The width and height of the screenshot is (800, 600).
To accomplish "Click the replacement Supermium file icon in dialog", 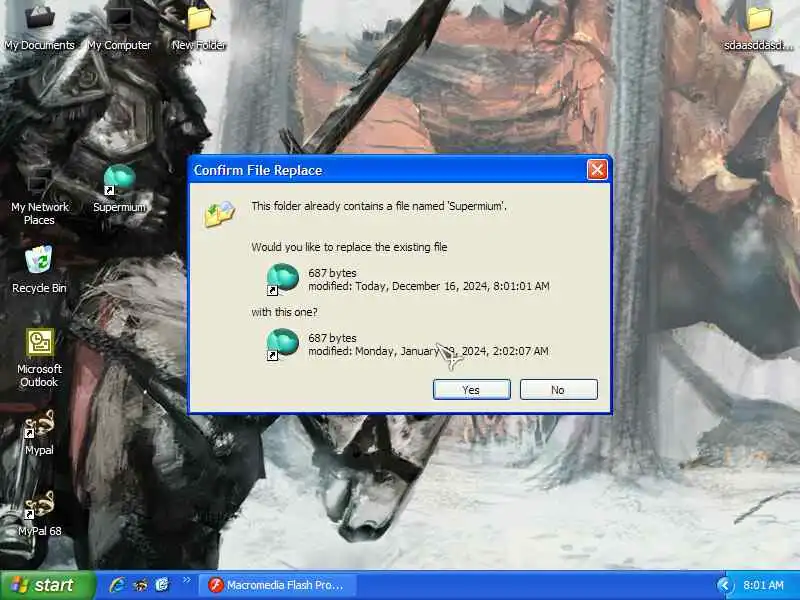I will [x=282, y=344].
